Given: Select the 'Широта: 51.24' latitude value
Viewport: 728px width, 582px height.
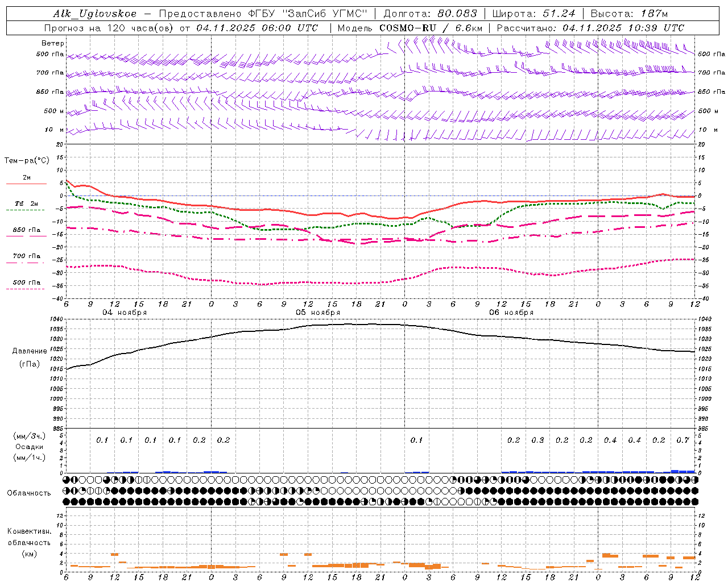Looking at the screenshot, I should pos(533,14).
